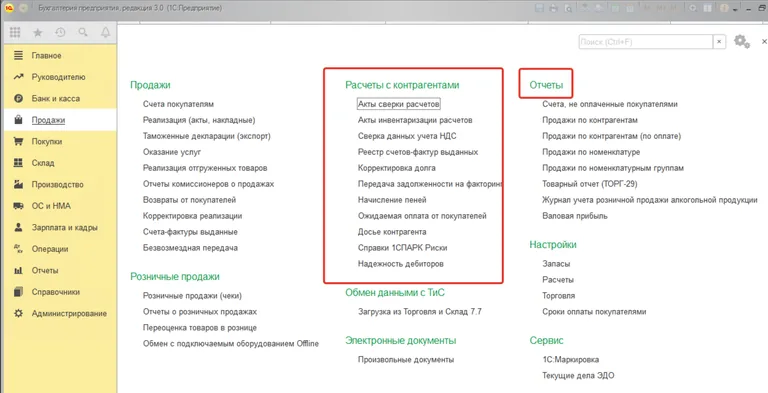Open Счета покупателям

(178, 104)
